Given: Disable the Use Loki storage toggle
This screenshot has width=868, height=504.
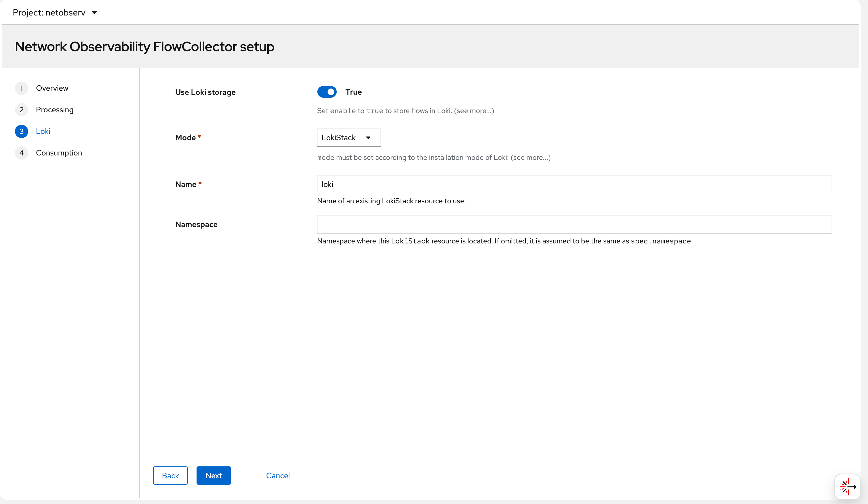Looking at the screenshot, I should pos(326,92).
